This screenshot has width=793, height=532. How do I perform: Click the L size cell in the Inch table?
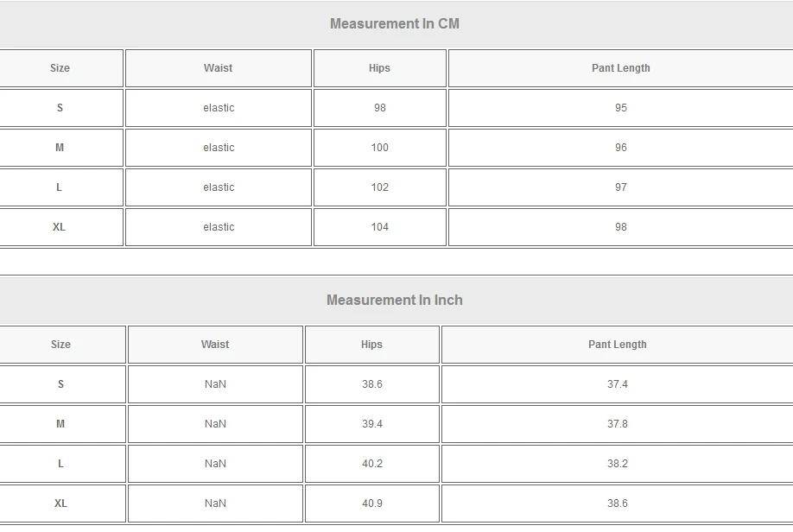pyautogui.click(x=60, y=464)
